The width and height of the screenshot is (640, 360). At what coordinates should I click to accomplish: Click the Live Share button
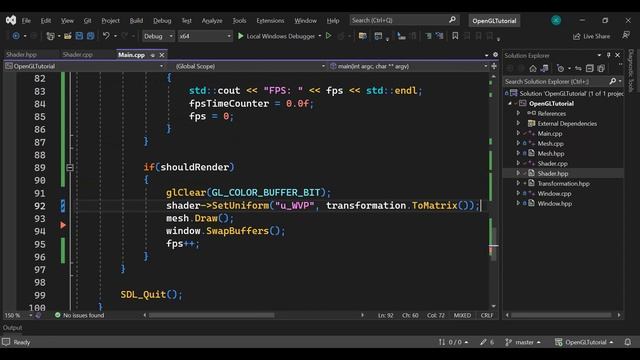point(591,36)
